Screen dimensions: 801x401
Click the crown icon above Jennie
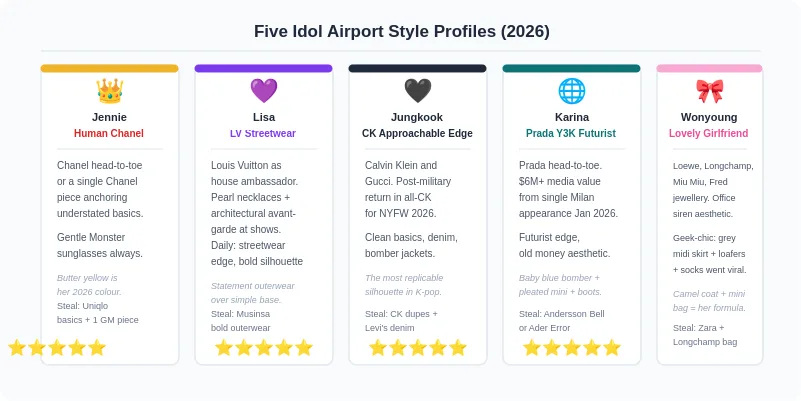(109, 91)
